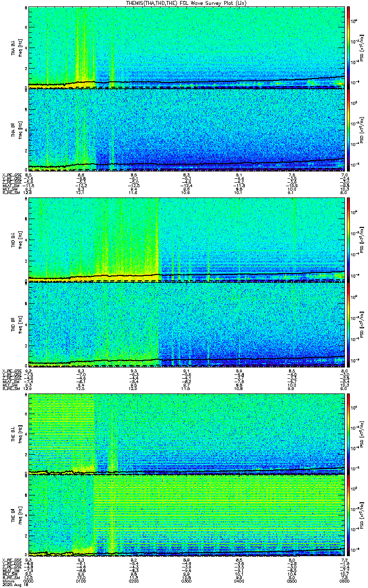Click the THD B-perpendicular spectrogram panel
This screenshot has width=368, height=588.
tap(186, 240)
